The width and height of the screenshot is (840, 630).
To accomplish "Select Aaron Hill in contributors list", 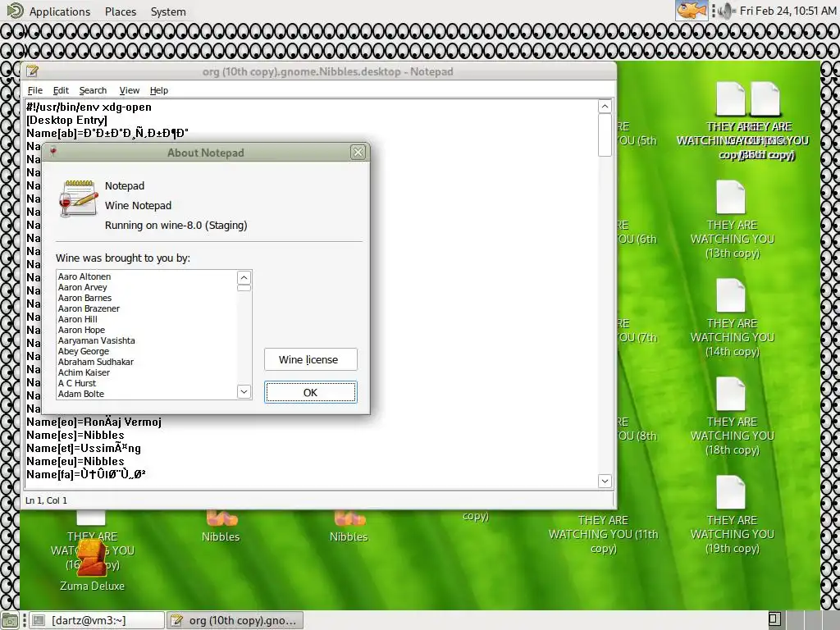I will click(x=78, y=319).
